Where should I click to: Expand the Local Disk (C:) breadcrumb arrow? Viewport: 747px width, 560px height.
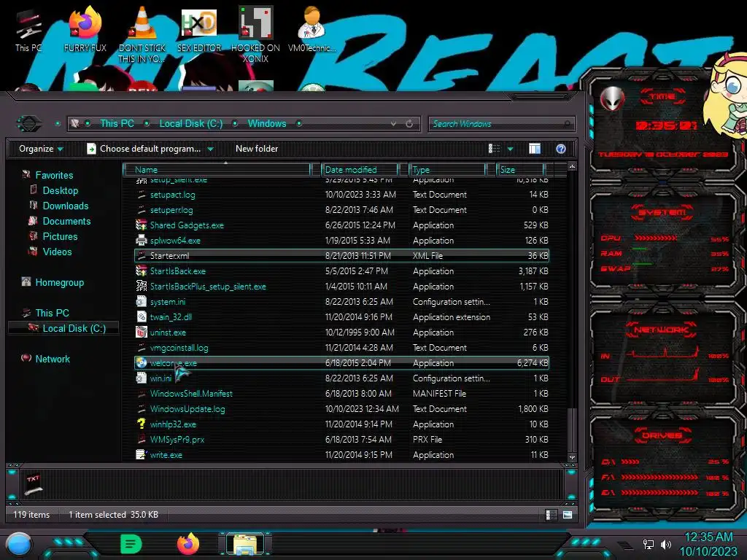coord(235,124)
